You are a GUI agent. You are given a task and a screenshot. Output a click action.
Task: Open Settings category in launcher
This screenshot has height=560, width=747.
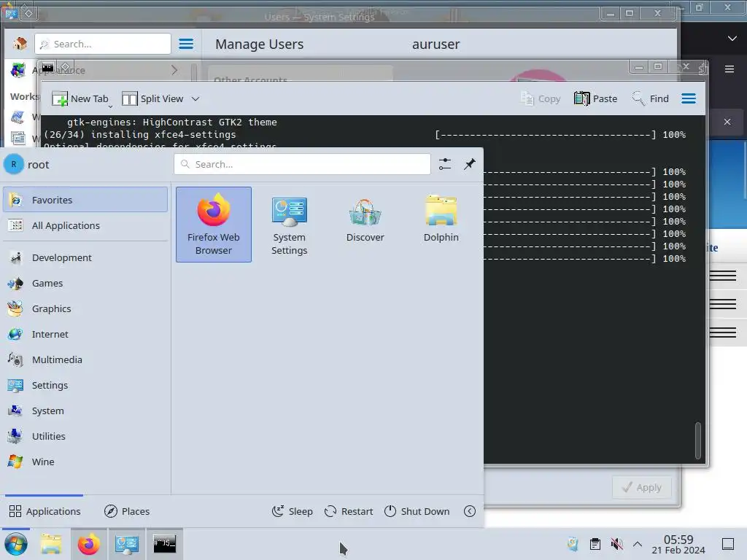[x=85, y=385]
